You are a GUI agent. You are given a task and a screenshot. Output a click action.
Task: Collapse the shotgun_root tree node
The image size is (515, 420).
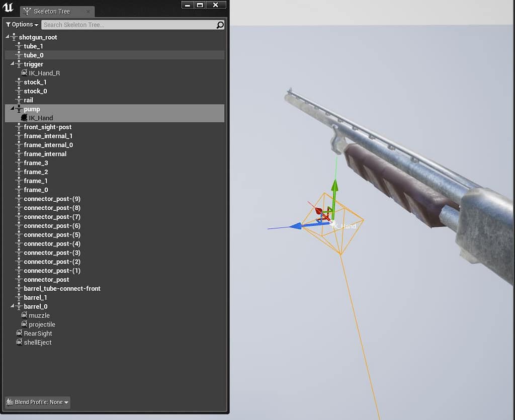pos(8,37)
